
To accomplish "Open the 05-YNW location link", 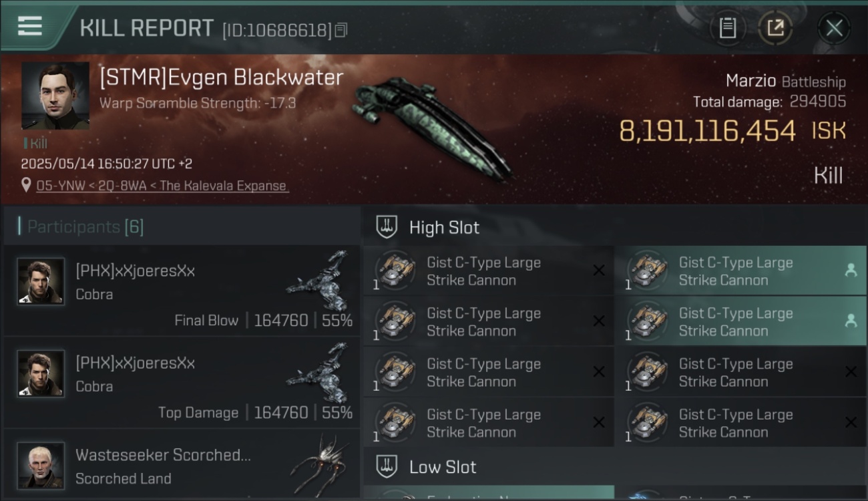I will click(162, 186).
